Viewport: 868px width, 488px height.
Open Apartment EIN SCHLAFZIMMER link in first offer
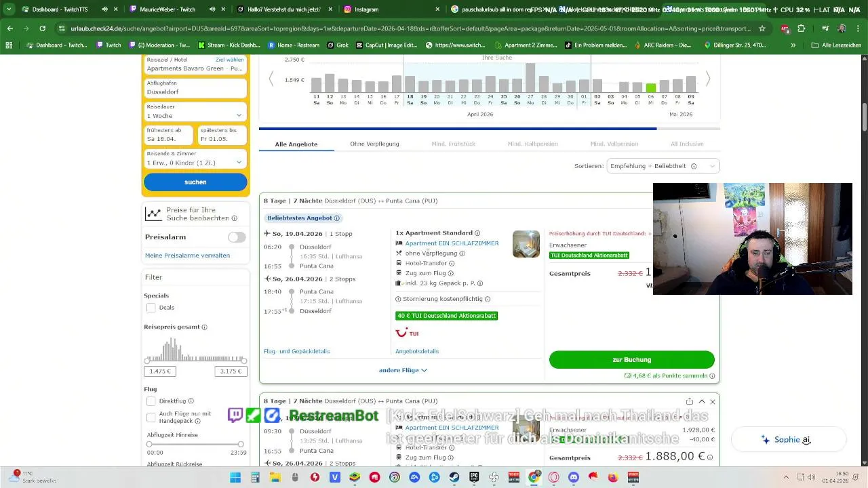(452, 243)
